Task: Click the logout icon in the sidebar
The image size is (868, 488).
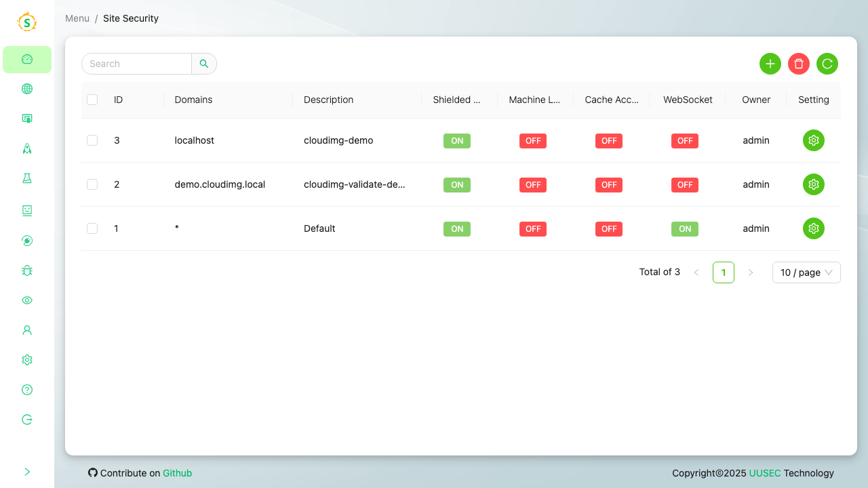Action: click(x=27, y=420)
